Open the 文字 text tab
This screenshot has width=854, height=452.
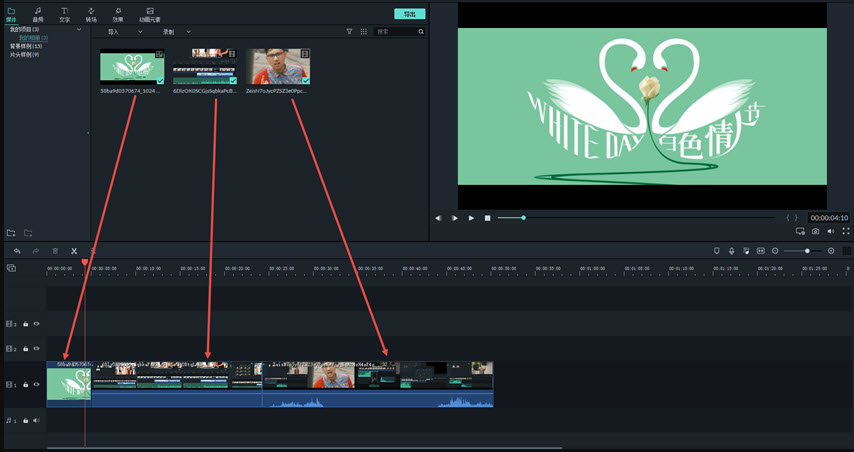[64, 14]
